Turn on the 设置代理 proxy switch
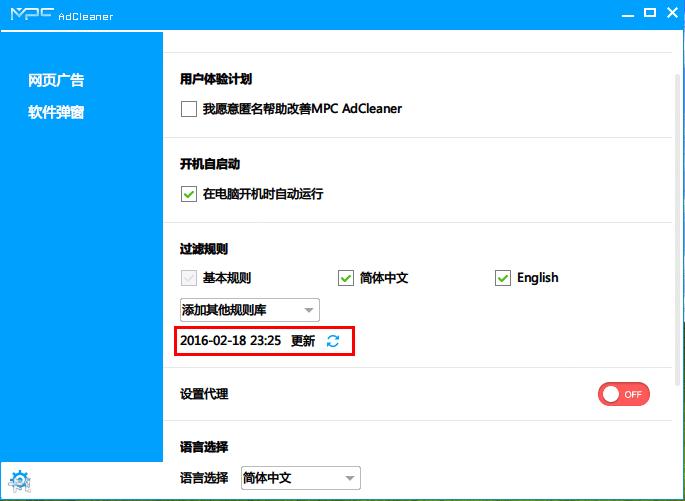 624,394
